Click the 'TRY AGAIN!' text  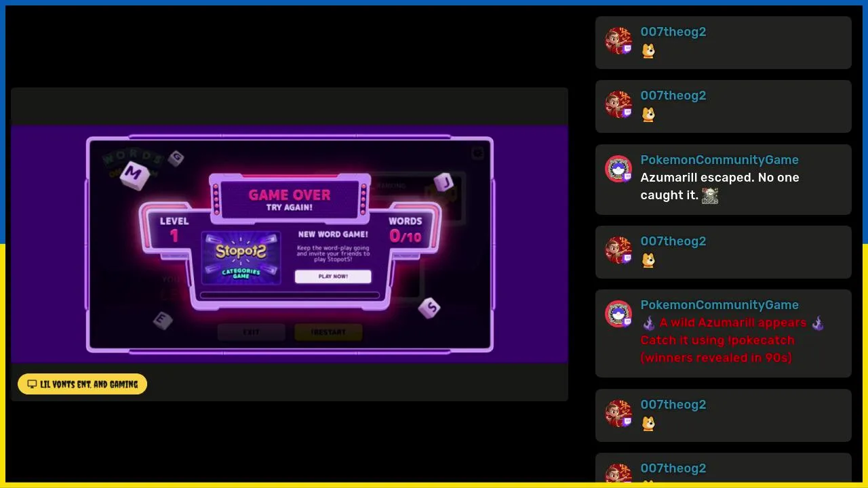[x=290, y=208]
